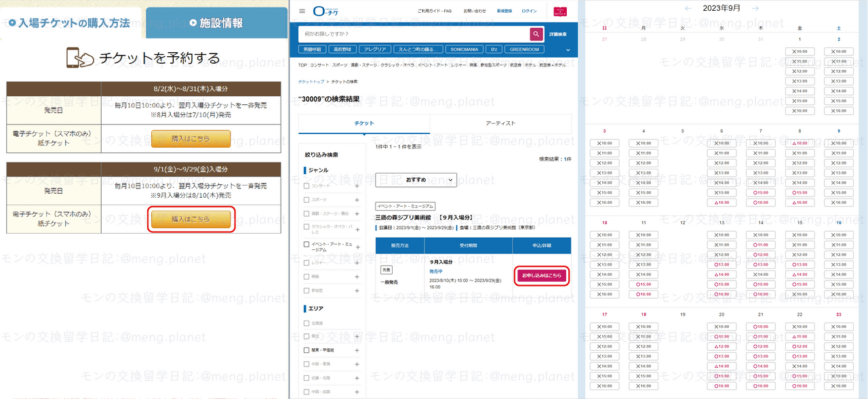Viewport: 868px width, 399px height.
Task: Expand イベント・アート・ミュージアム subcategories
Action: pos(357,247)
